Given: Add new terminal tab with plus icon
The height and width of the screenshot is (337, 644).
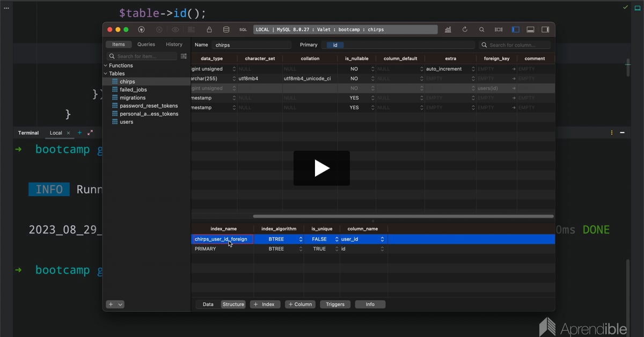Looking at the screenshot, I should coord(80,133).
